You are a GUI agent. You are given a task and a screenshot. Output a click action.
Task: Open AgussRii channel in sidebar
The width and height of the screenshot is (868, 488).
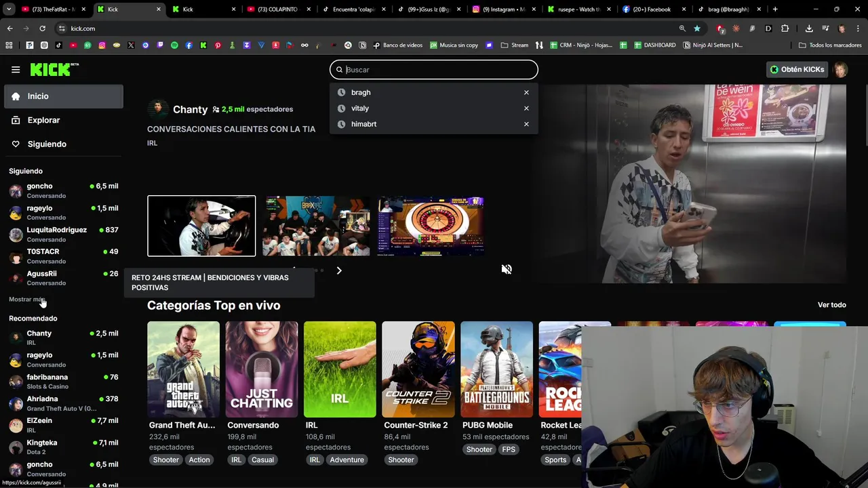pos(64,278)
